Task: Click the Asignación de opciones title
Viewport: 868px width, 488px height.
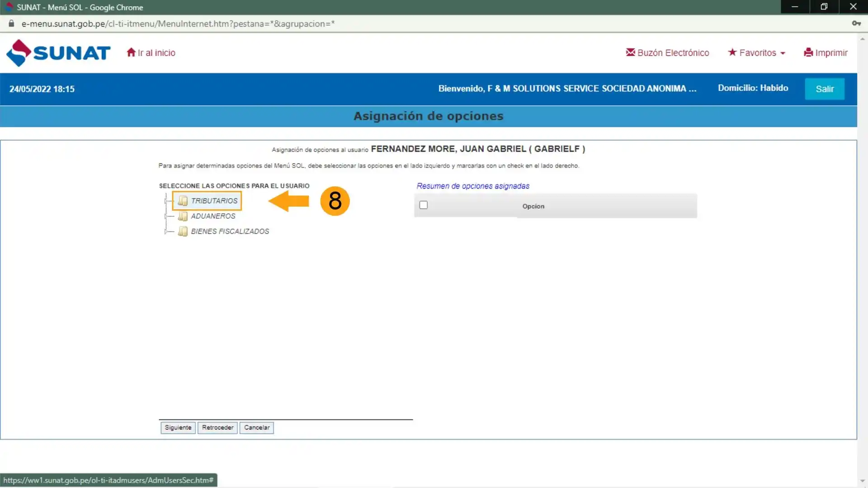Action: point(428,116)
